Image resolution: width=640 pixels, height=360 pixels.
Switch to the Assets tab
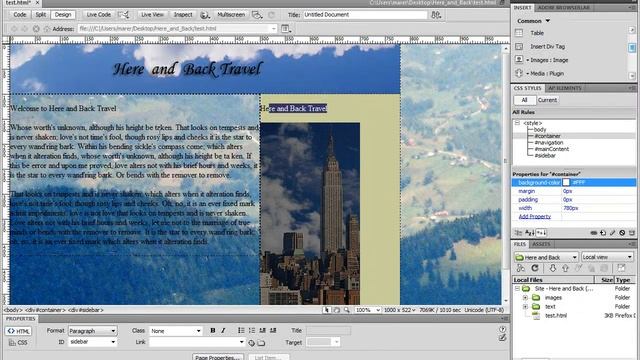541,244
